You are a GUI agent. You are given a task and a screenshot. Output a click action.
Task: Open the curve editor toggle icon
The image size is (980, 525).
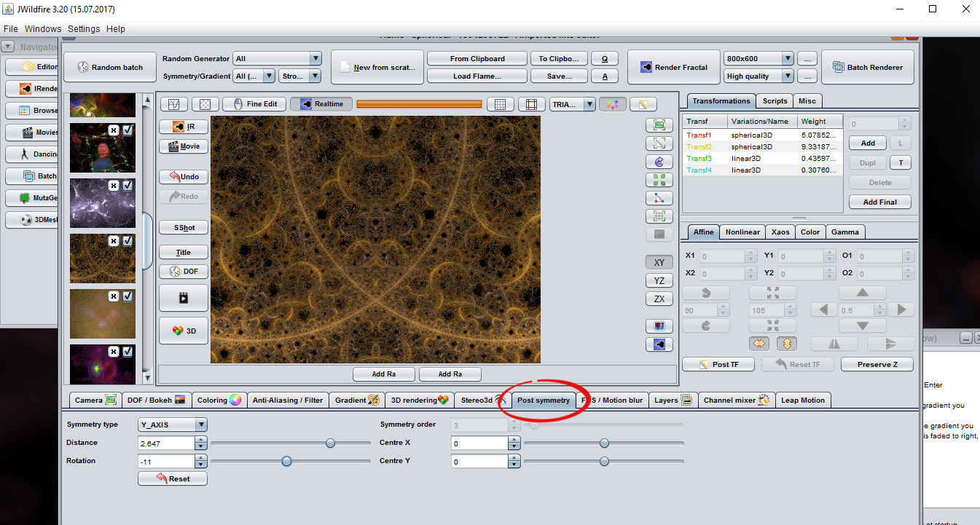(174, 104)
